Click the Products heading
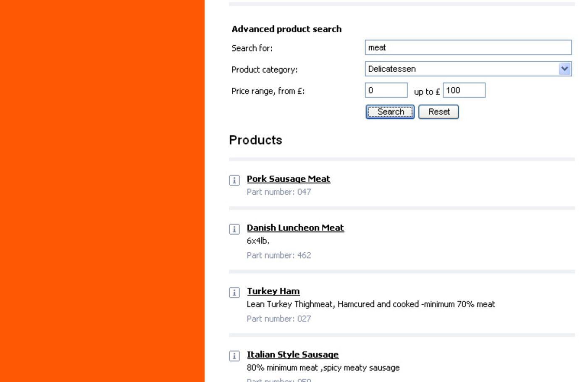The height and width of the screenshot is (382, 588). (255, 140)
